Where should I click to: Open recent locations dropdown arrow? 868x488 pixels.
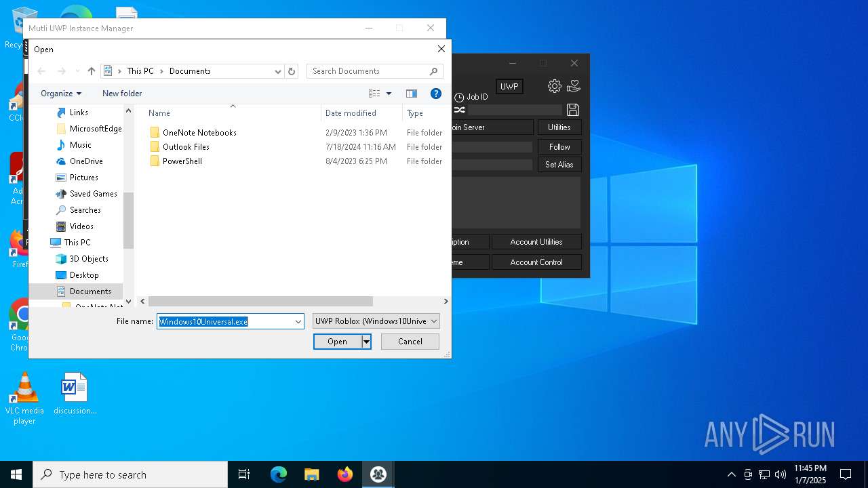pyautogui.click(x=77, y=71)
